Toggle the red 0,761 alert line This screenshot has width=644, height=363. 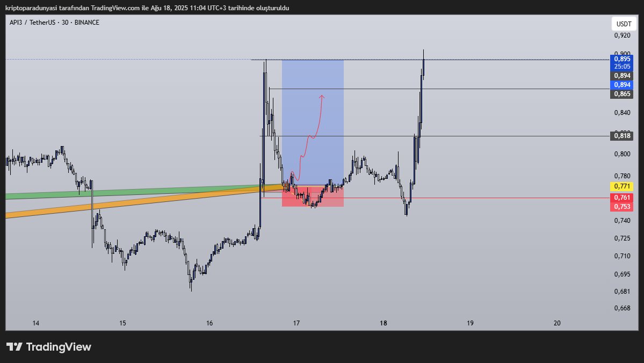pyautogui.click(x=622, y=198)
